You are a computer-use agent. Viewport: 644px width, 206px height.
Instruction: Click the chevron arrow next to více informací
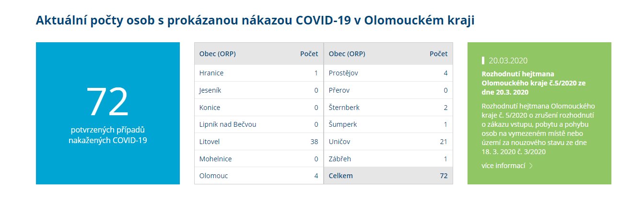(531, 166)
